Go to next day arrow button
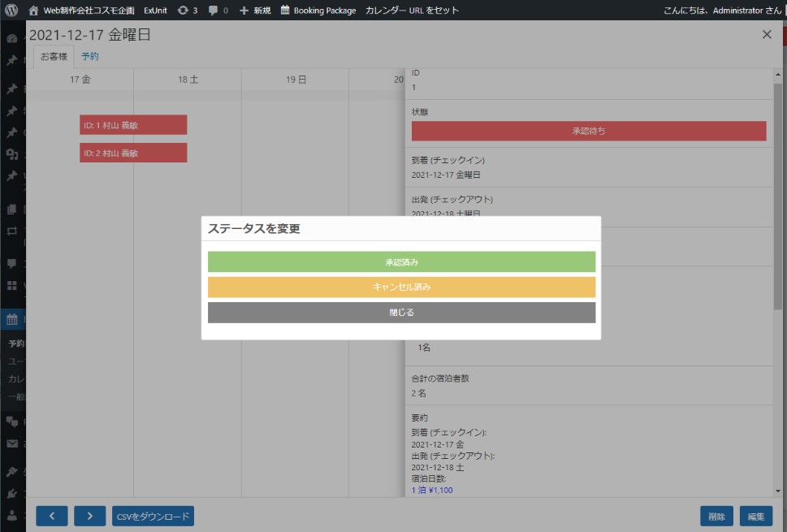787x532 pixels. tap(90, 516)
